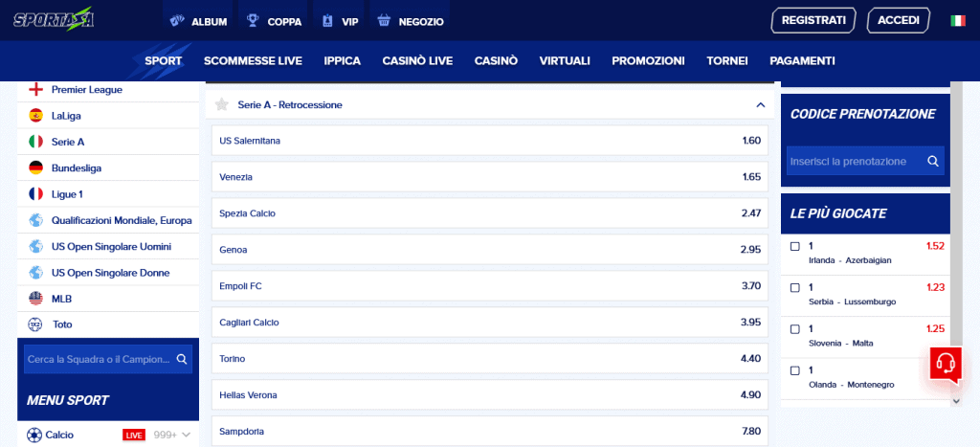
Task: Collapse the Serie A - Retrocessione section
Action: (x=761, y=105)
